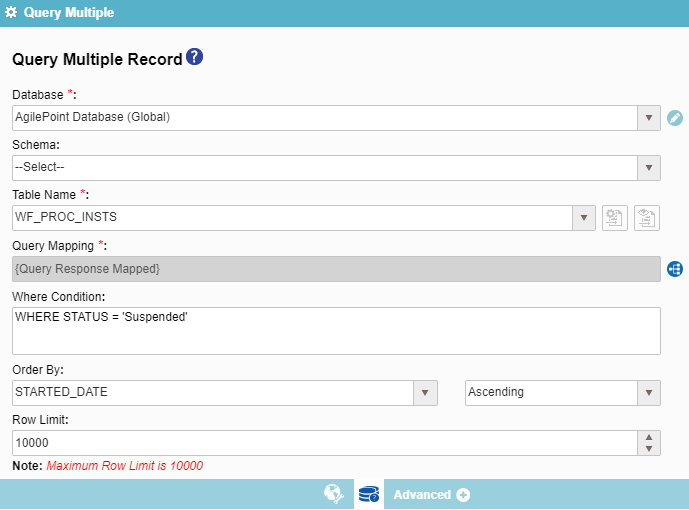
Task: Click the gear icon in title bar
Action: click(11, 13)
